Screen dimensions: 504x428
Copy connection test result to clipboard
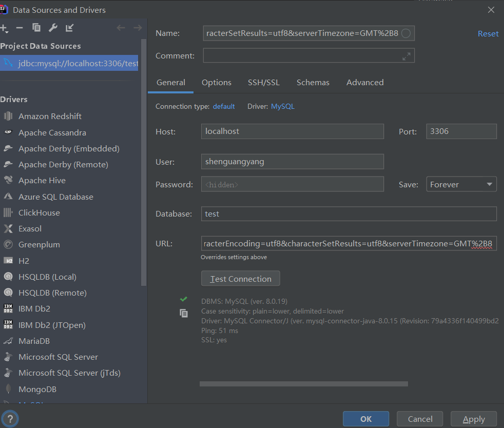pos(184,313)
